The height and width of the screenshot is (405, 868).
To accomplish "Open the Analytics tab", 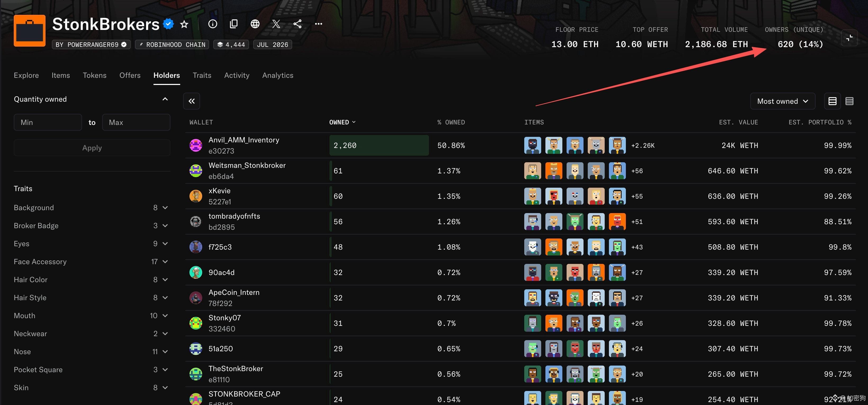I will [x=278, y=75].
